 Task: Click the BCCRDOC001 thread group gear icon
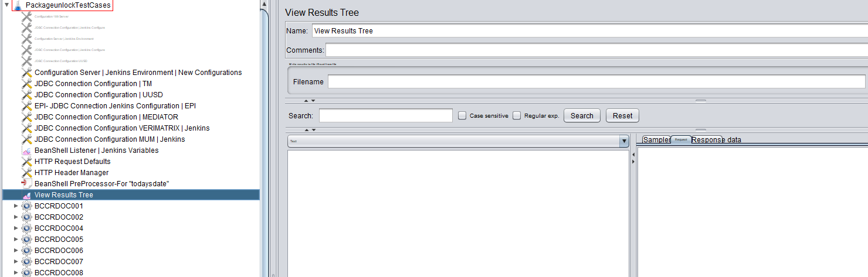tap(26, 206)
